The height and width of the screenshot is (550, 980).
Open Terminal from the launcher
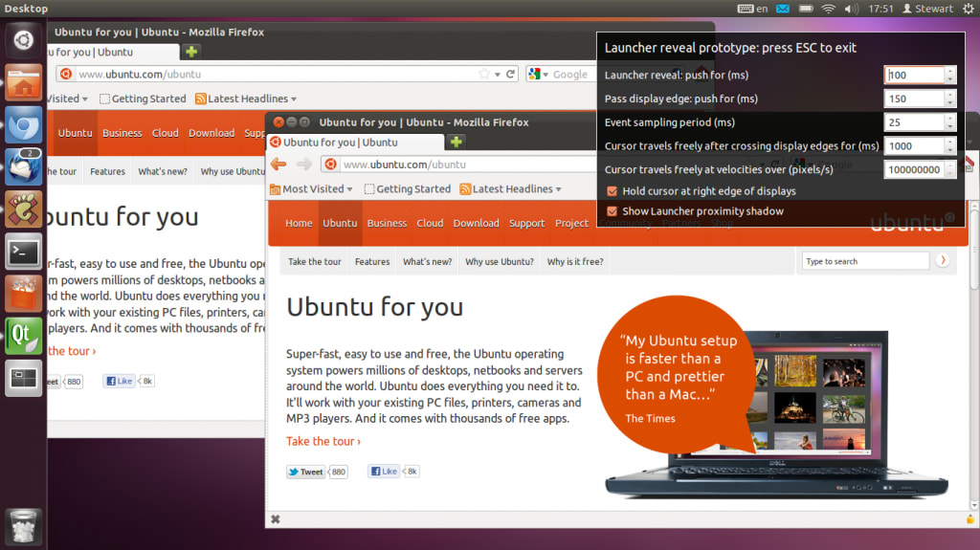[x=23, y=252]
